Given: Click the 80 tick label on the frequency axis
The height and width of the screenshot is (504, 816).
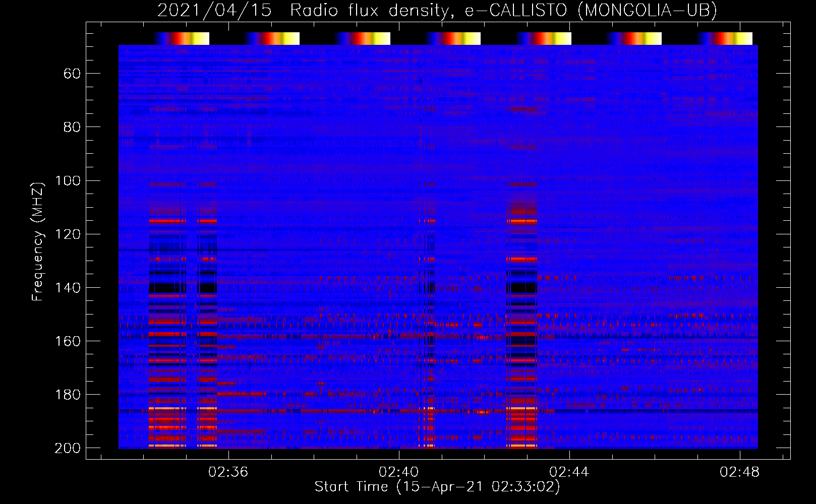Looking at the screenshot, I should 72,128.
